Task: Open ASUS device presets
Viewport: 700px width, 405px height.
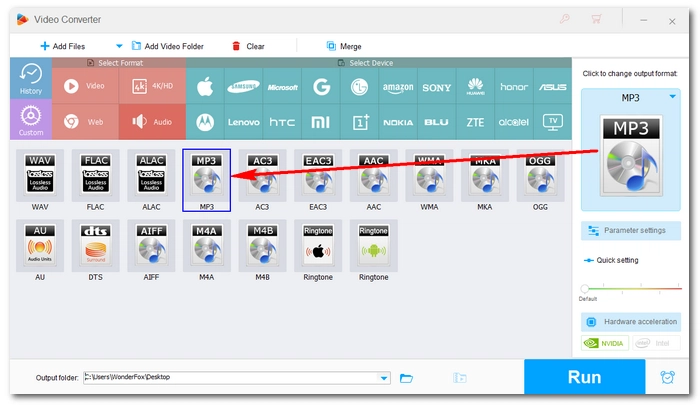Action: [553, 86]
